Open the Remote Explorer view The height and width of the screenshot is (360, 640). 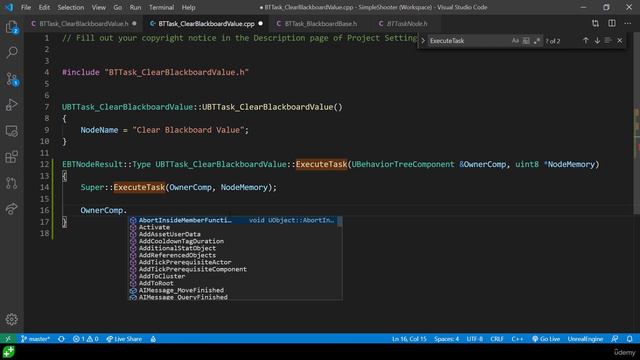coord(12,131)
